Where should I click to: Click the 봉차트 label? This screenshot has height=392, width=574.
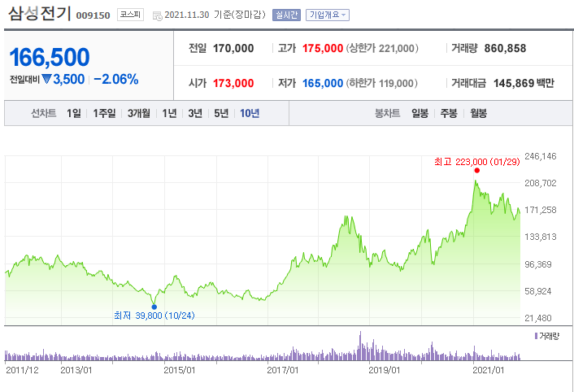click(x=387, y=113)
